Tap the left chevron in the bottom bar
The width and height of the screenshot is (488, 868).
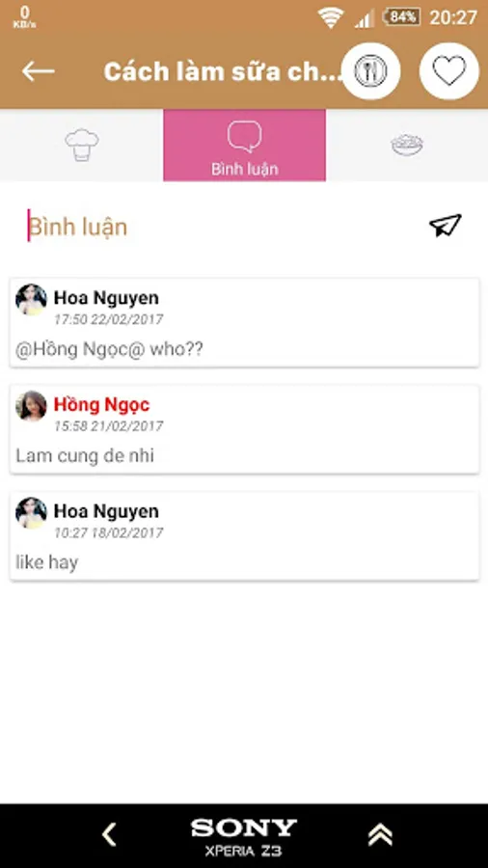pos(110,834)
